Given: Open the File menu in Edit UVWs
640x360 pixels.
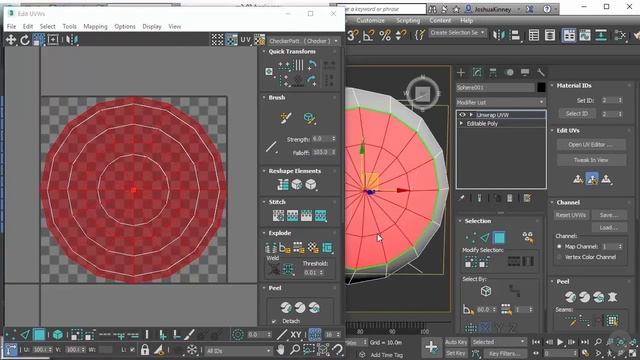Looking at the screenshot, I should [x=11, y=27].
